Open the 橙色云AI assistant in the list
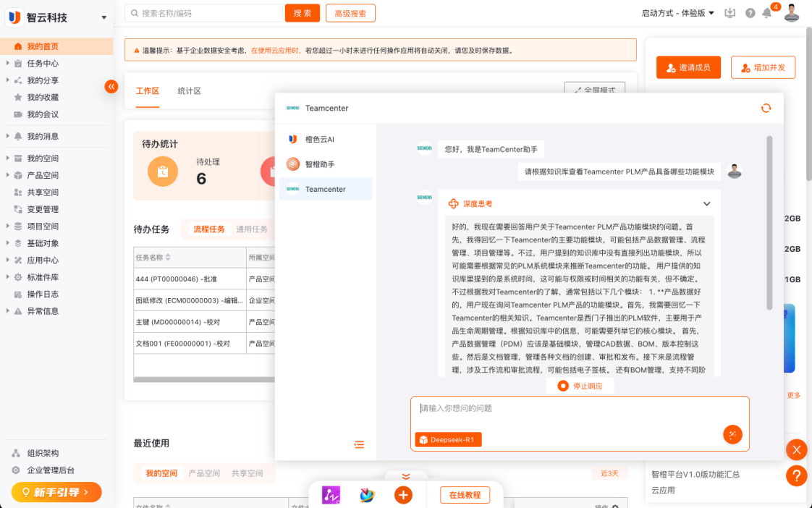This screenshot has height=508, width=812. pyautogui.click(x=325, y=139)
